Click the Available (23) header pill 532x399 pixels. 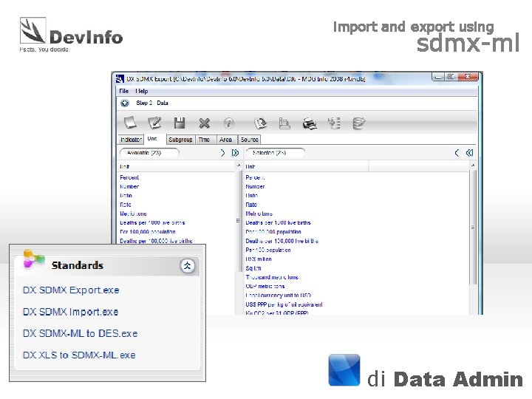(149, 153)
